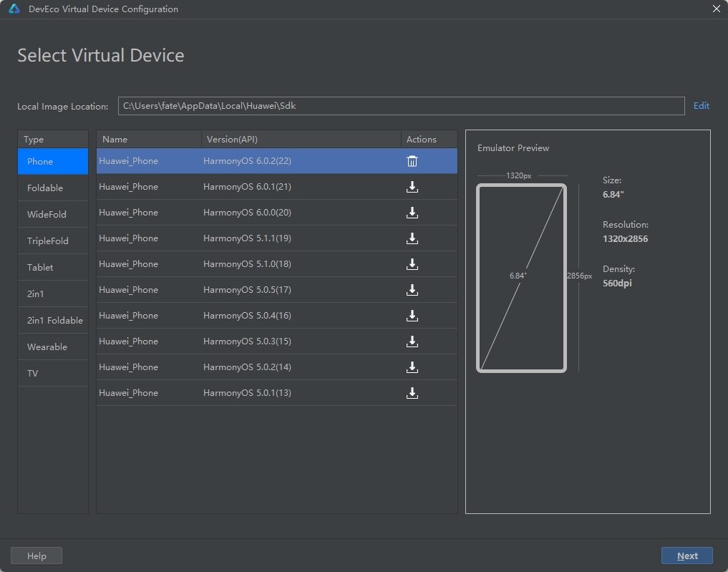The height and width of the screenshot is (572, 728).
Task: Close the Virtual Device Configuration dialog
Action: pos(717,9)
